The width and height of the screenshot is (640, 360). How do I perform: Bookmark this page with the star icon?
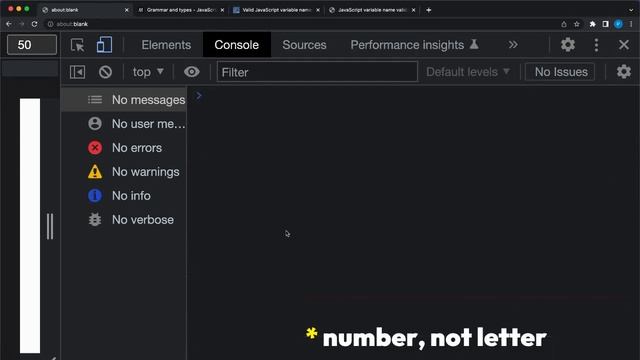577,24
